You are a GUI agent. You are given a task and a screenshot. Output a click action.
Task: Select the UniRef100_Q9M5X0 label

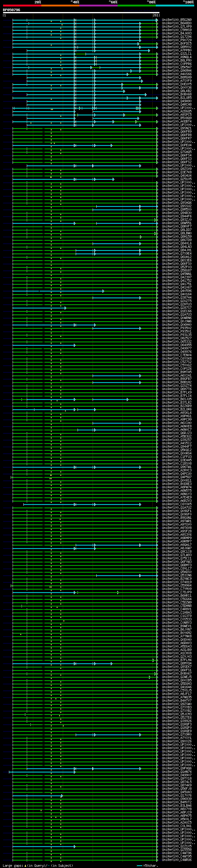click(177, 209)
